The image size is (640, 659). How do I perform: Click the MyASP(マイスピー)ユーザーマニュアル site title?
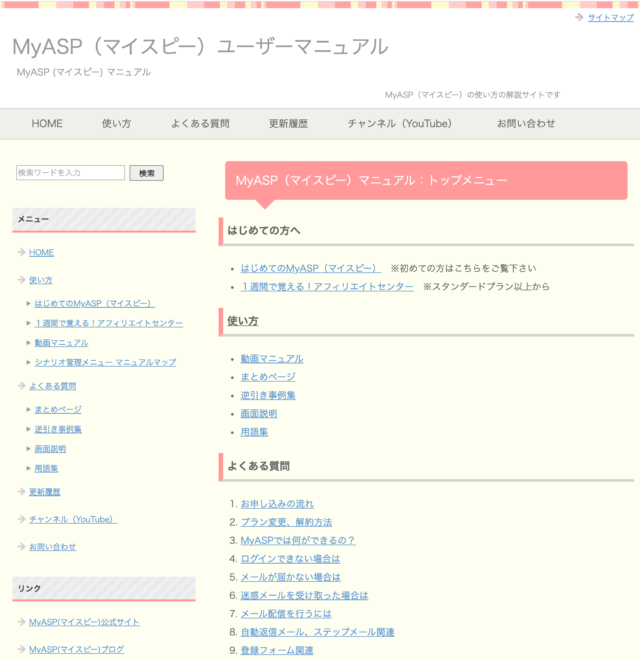tap(200, 47)
